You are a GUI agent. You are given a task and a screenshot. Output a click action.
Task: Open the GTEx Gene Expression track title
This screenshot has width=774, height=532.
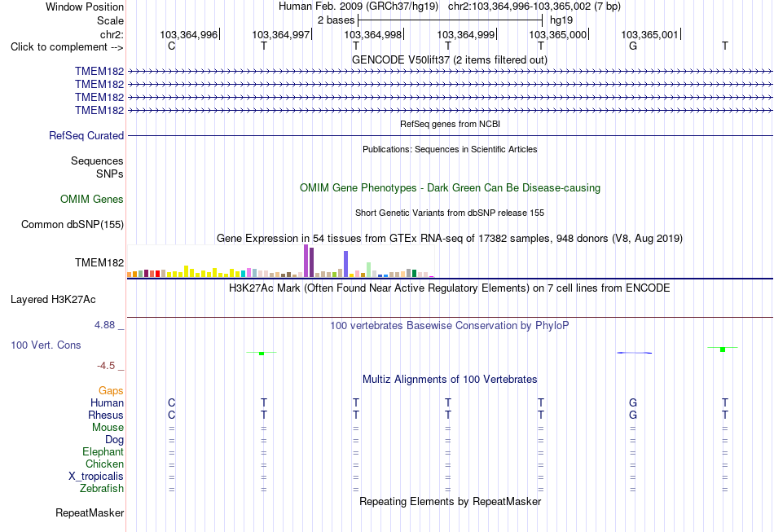tap(450, 239)
